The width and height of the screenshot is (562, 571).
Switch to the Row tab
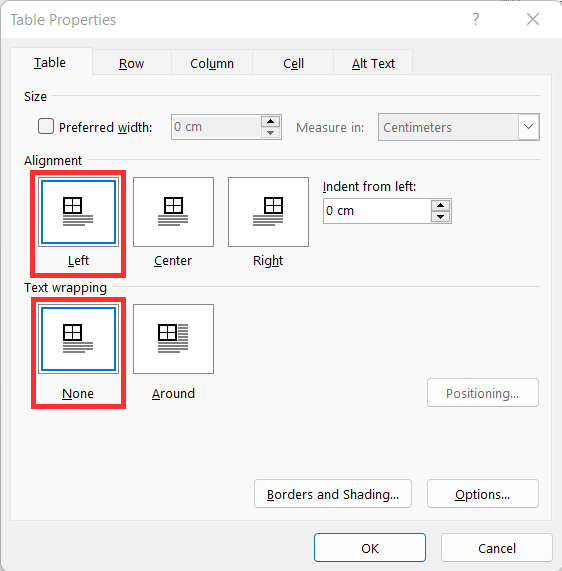[x=131, y=63]
